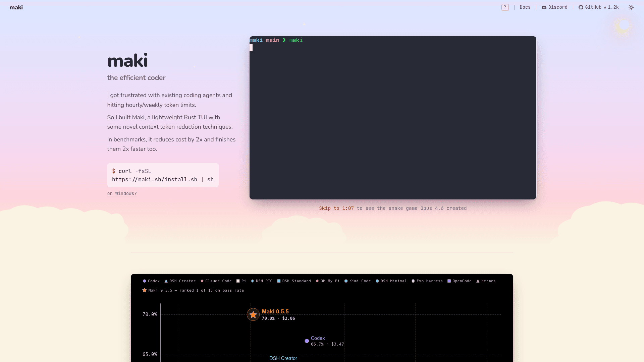Toggle the Pi legend entry
644x362 pixels.
[241, 281]
